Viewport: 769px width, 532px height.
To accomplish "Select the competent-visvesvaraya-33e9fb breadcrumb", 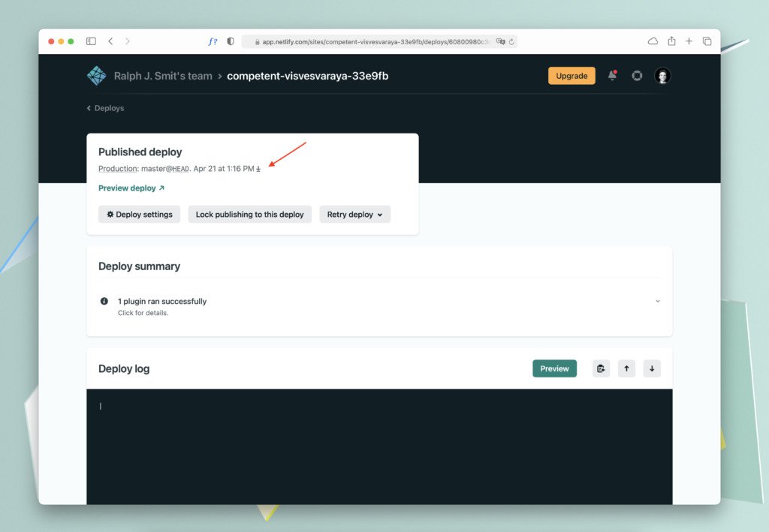I will click(307, 75).
